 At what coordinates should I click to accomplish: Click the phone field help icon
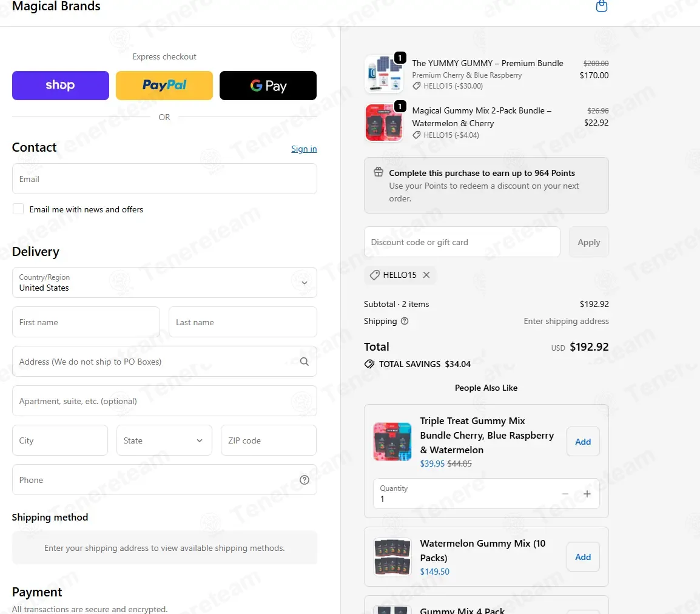(305, 480)
